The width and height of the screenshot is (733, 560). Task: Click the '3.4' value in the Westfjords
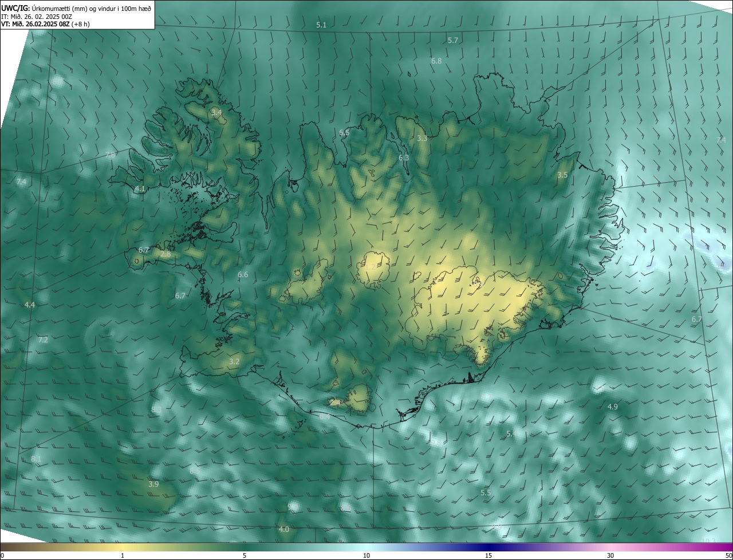[x=216, y=112]
